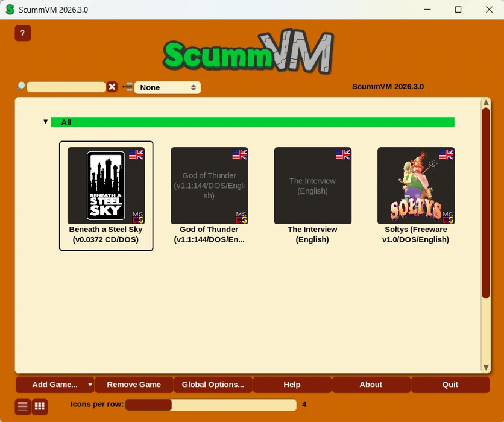Switch to list view
Viewport: 504px width, 422px height.
pos(22,406)
